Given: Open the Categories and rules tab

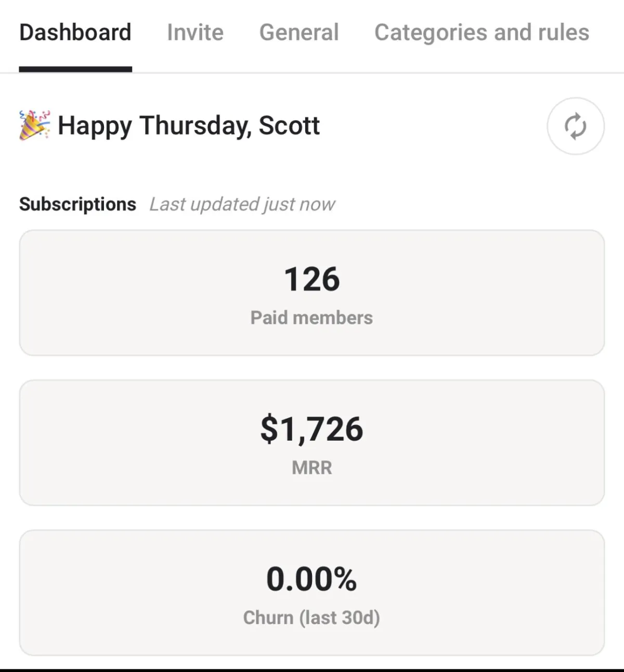Looking at the screenshot, I should point(482,32).
